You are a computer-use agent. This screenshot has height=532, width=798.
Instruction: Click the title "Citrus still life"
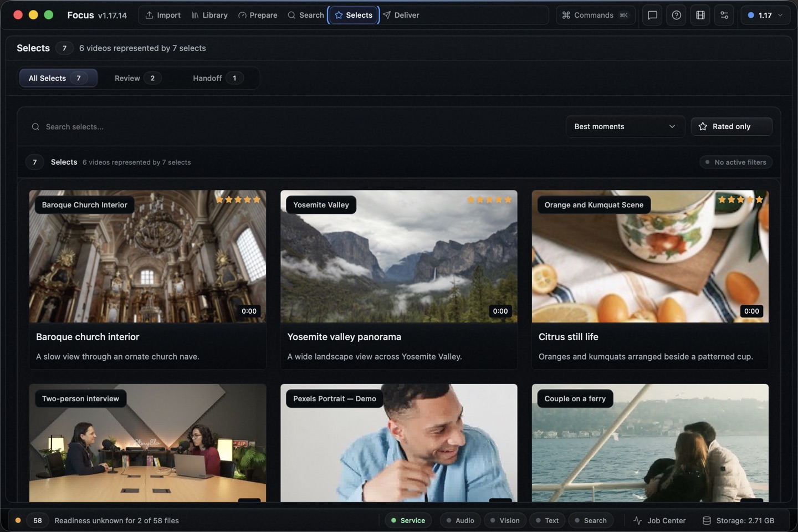coord(569,337)
